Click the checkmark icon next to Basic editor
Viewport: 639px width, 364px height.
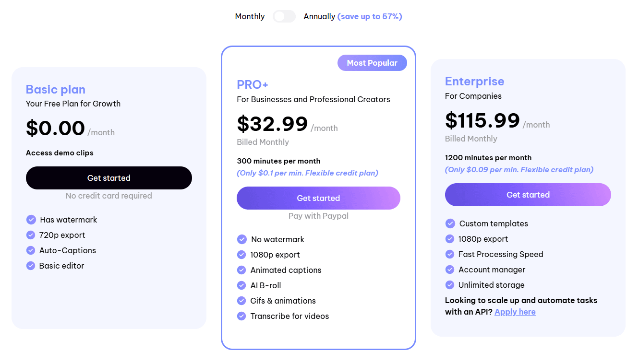point(31,266)
